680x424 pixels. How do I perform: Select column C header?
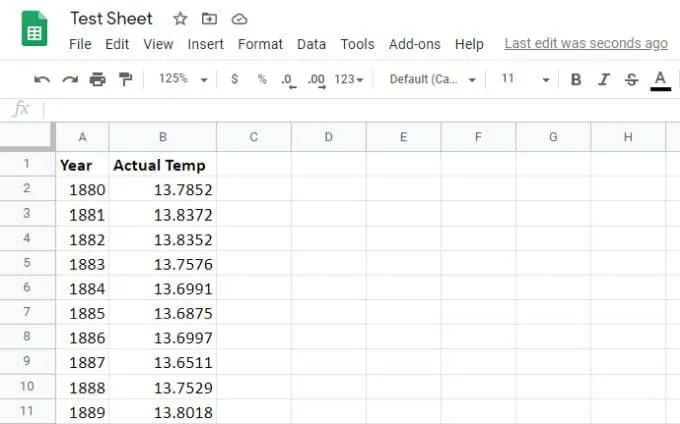[x=254, y=137]
